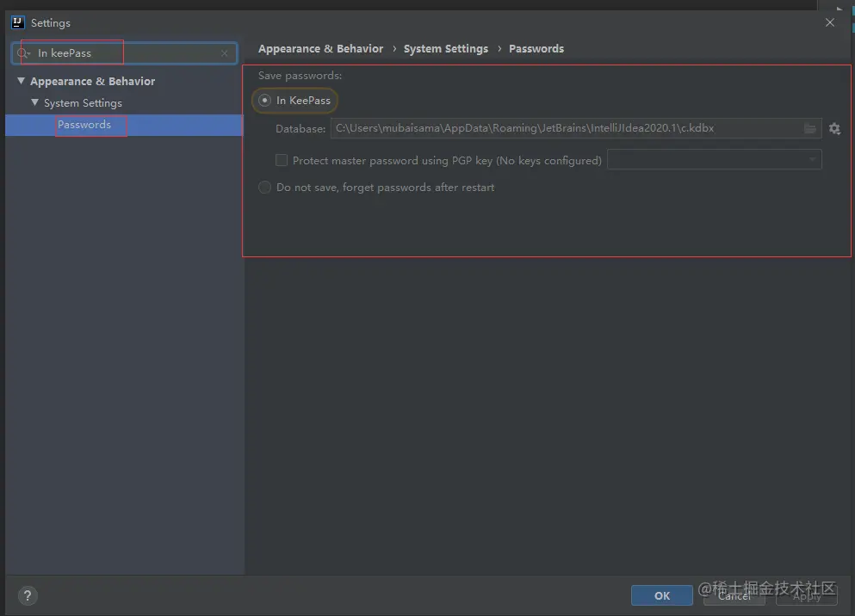
Task: Click the settings search input field
Action: pos(124,53)
